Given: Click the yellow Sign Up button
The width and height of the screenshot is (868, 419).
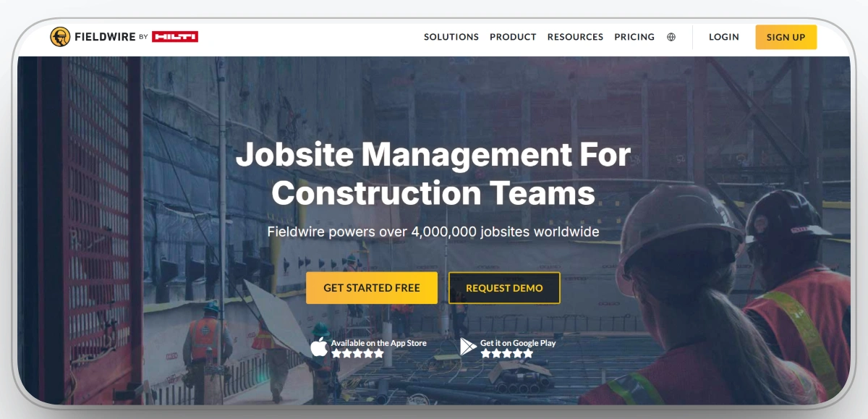Looking at the screenshot, I should click(x=786, y=37).
